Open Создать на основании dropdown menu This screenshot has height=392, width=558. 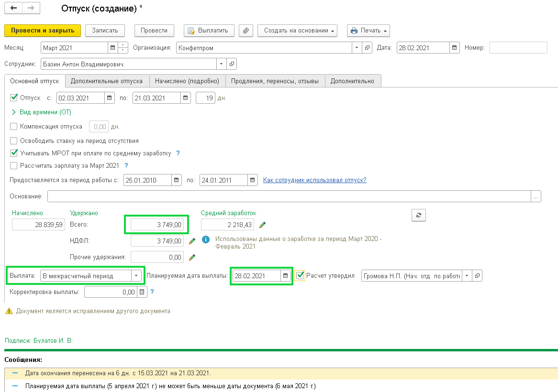297,31
